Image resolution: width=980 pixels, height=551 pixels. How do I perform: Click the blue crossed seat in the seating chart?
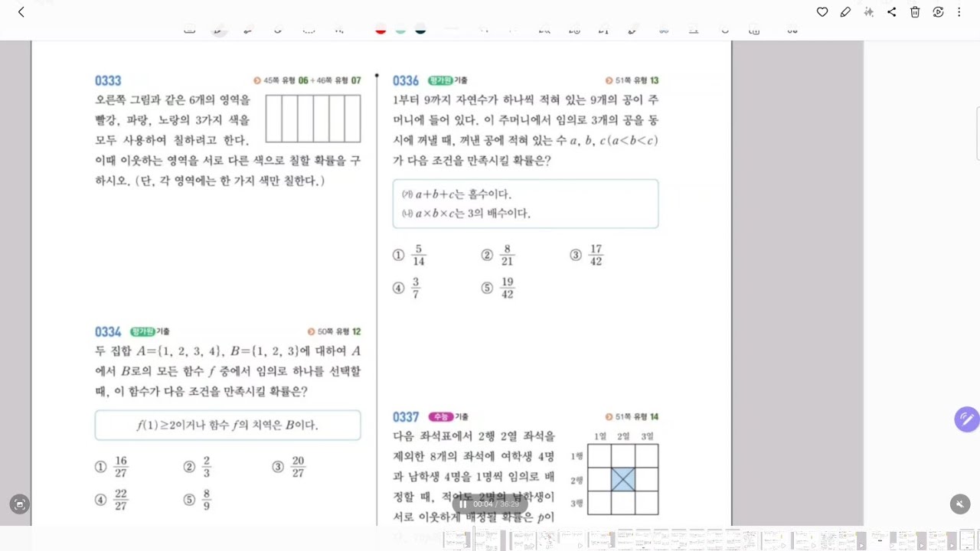[623, 480]
